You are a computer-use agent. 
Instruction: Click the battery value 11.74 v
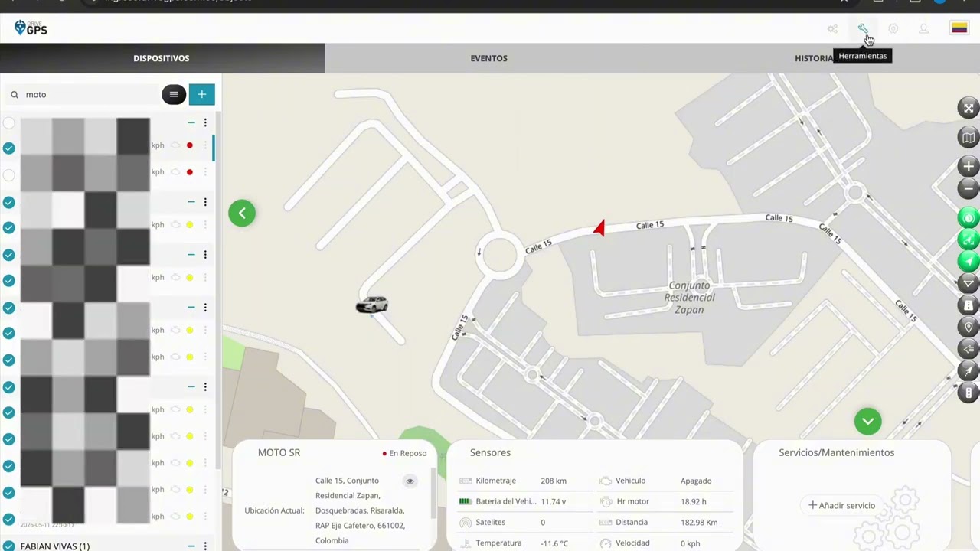click(554, 501)
